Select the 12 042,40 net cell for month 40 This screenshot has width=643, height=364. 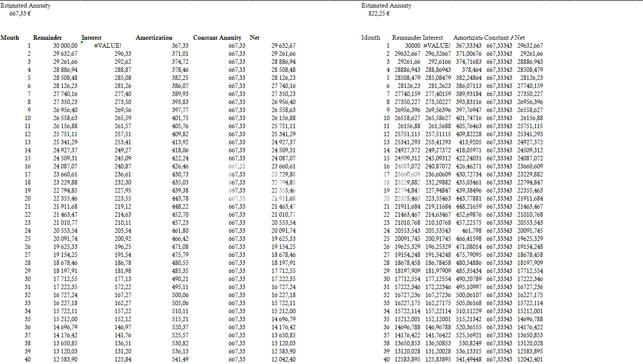(284, 359)
